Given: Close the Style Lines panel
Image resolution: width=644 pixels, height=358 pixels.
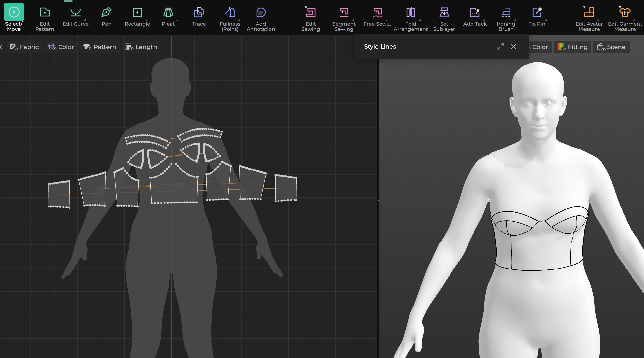Looking at the screenshot, I should (x=514, y=47).
